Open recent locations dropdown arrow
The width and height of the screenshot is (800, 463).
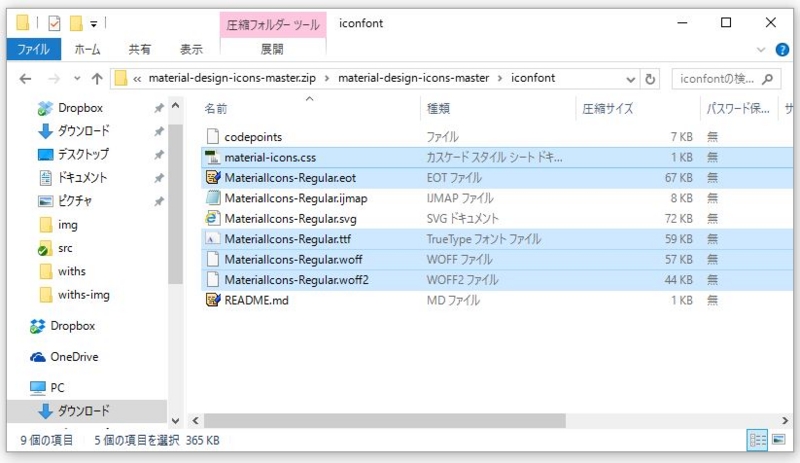[77, 79]
